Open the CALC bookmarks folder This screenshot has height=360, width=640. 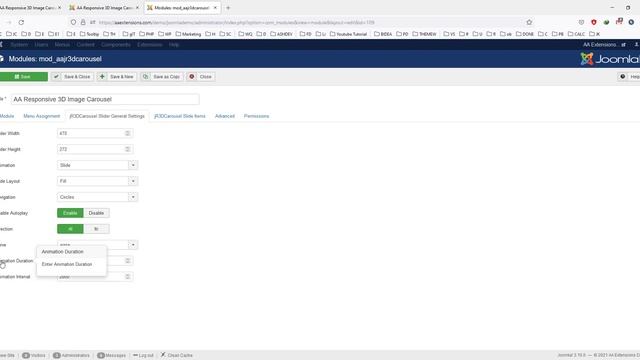576,34
